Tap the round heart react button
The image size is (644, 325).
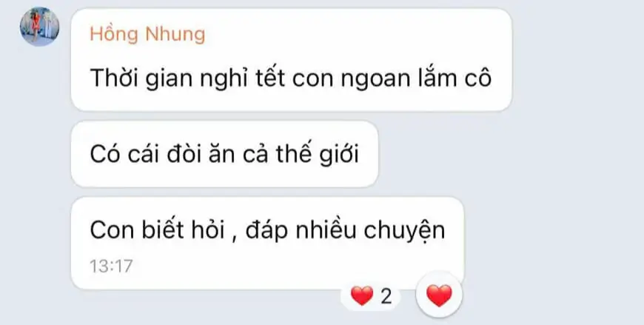point(439,295)
